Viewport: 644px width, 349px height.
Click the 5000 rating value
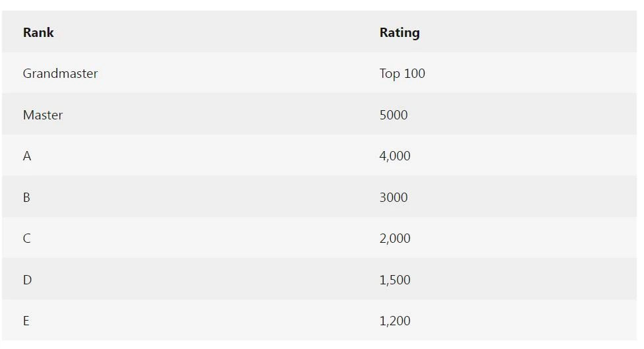[394, 115]
